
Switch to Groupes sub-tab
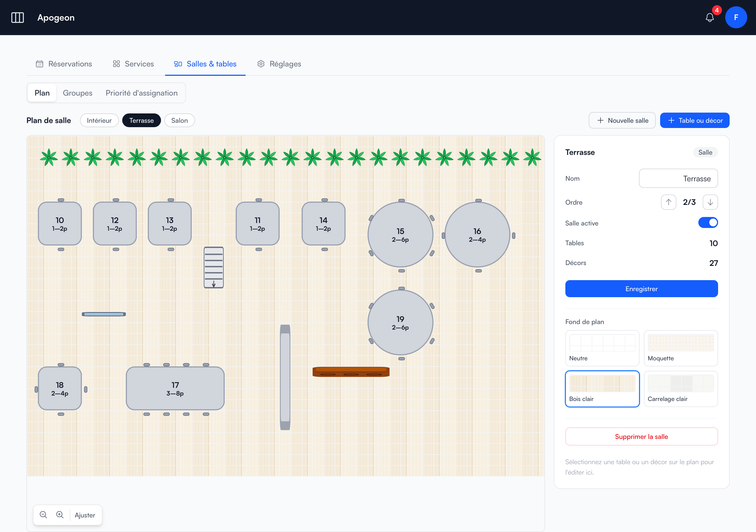(78, 93)
